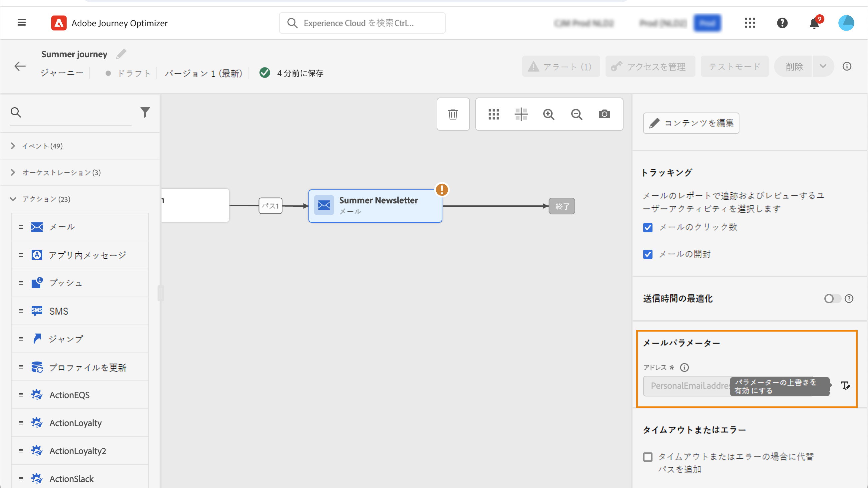Click the Experience Cloud search field
The height and width of the screenshot is (488, 868).
pos(362,23)
